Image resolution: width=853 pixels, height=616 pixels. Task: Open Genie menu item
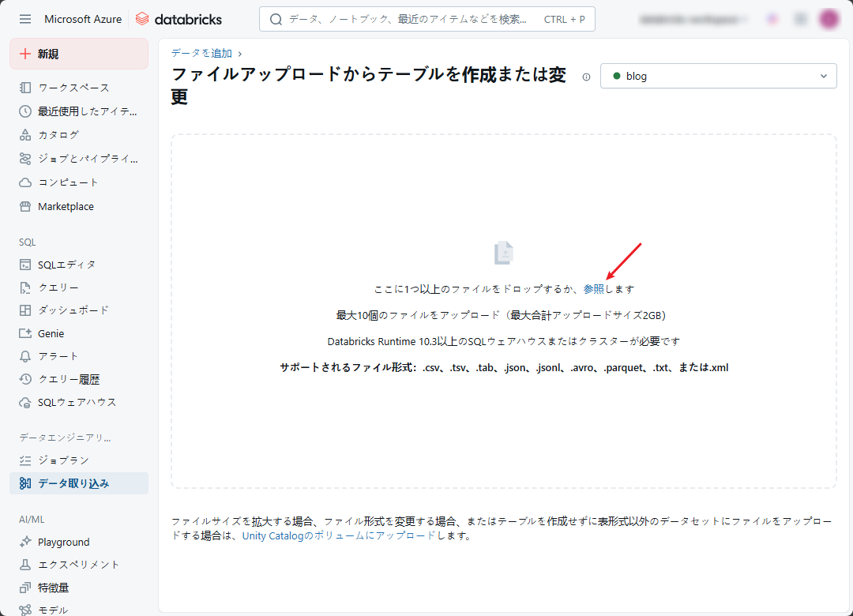(x=79, y=333)
